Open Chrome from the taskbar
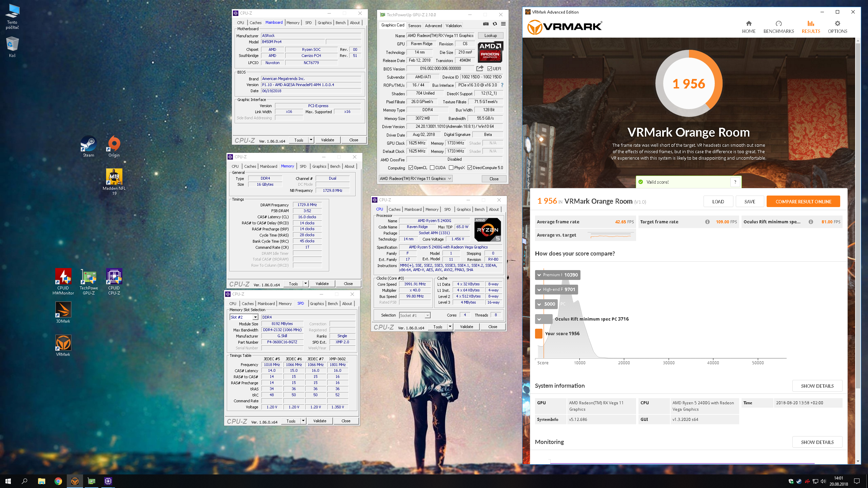This screenshot has height=488, width=868. [x=58, y=481]
